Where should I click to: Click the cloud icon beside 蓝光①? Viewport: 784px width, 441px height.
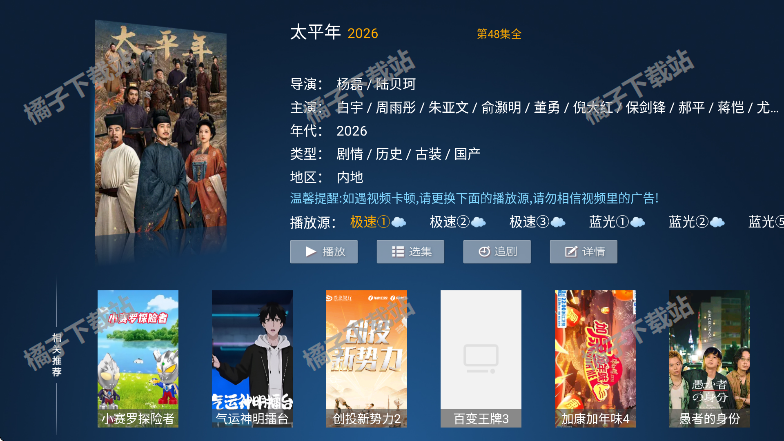pos(638,222)
